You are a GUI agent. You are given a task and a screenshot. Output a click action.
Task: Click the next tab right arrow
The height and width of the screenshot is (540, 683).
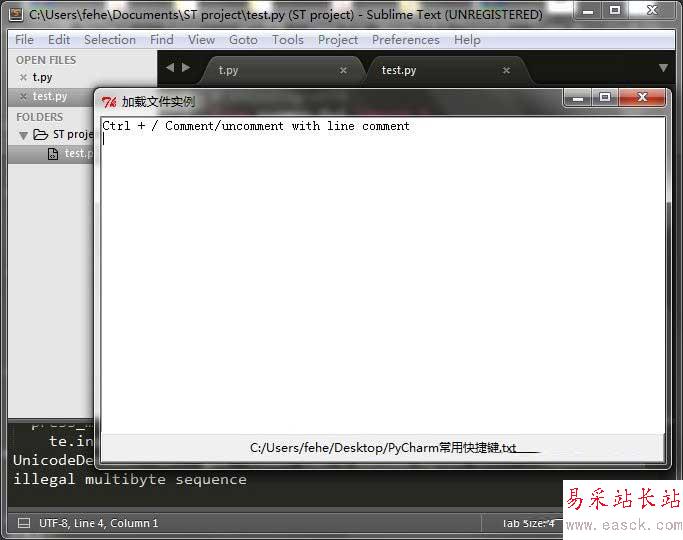click(x=186, y=68)
